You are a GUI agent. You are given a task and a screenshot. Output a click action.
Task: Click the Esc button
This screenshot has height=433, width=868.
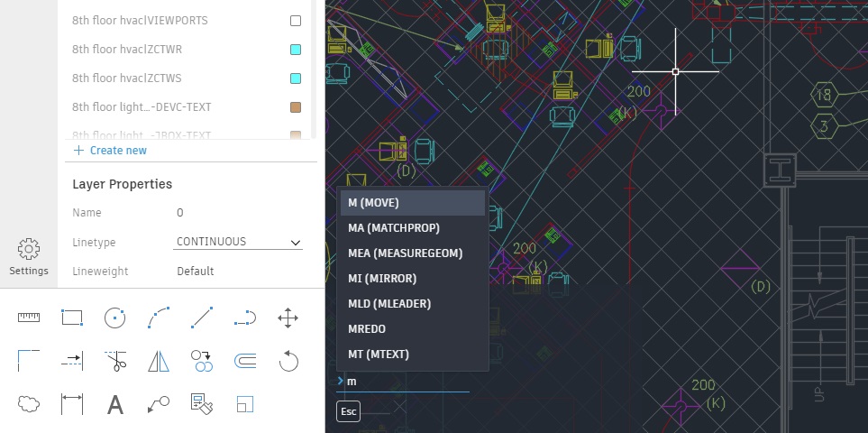[348, 411]
